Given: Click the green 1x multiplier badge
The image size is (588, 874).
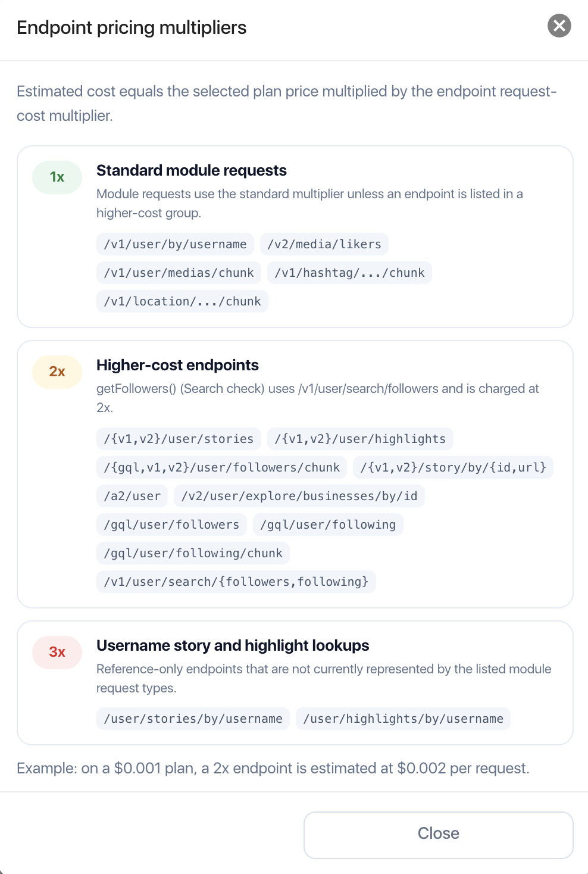Looking at the screenshot, I should tap(57, 177).
